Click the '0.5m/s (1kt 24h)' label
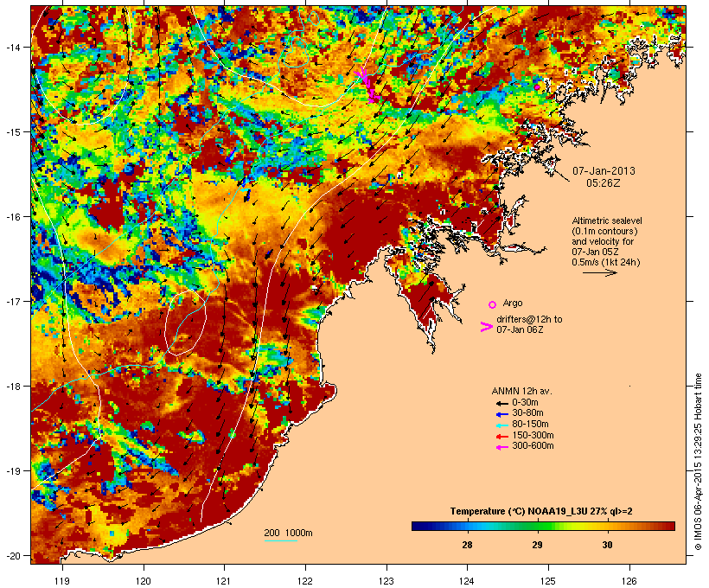The height and width of the screenshot is (588, 709). click(x=606, y=262)
